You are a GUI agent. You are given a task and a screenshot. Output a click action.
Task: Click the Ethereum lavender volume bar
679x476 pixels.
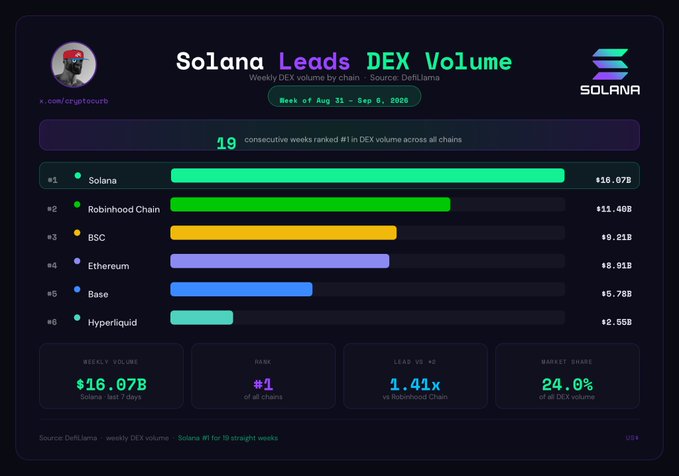(280, 261)
